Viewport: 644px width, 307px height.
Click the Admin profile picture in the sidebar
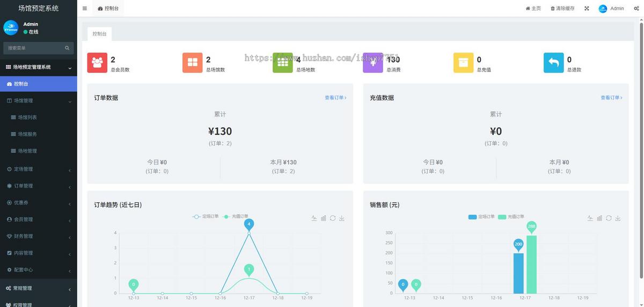click(x=11, y=28)
